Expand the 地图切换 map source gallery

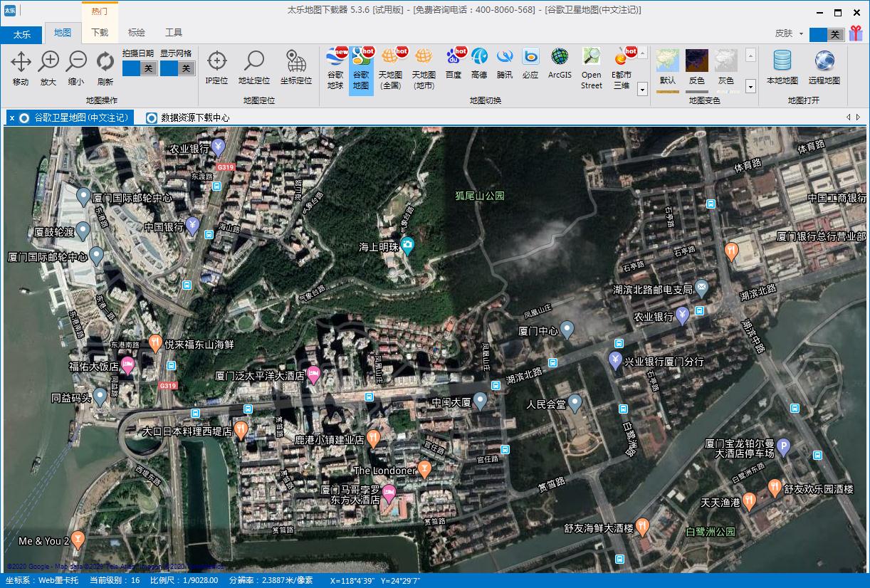642,90
